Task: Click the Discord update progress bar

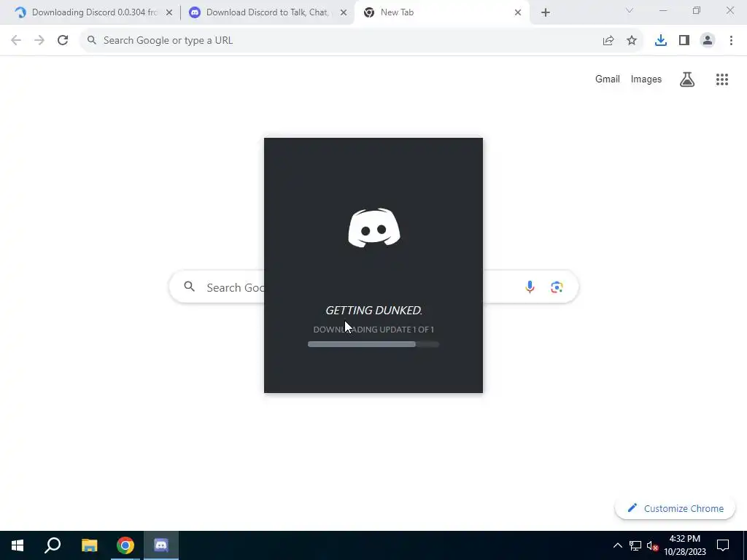Action: pos(373,344)
